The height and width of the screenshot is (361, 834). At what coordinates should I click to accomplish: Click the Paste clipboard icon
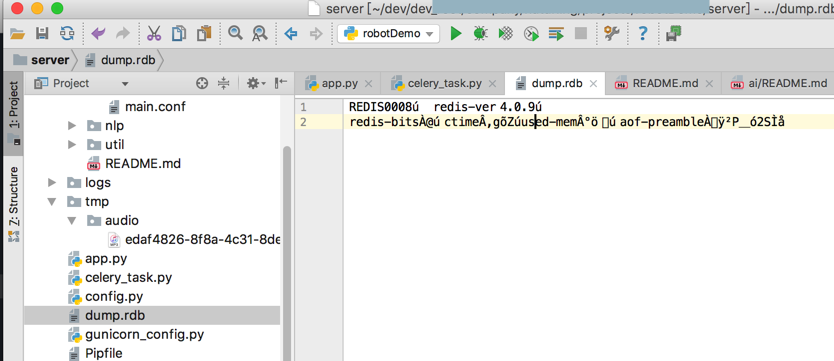click(x=204, y=34)
